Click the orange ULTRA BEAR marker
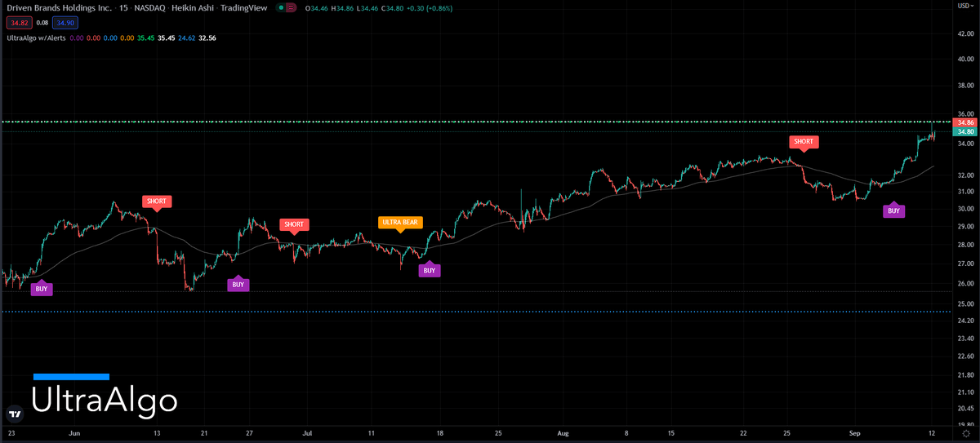 [x=400, y=223]
